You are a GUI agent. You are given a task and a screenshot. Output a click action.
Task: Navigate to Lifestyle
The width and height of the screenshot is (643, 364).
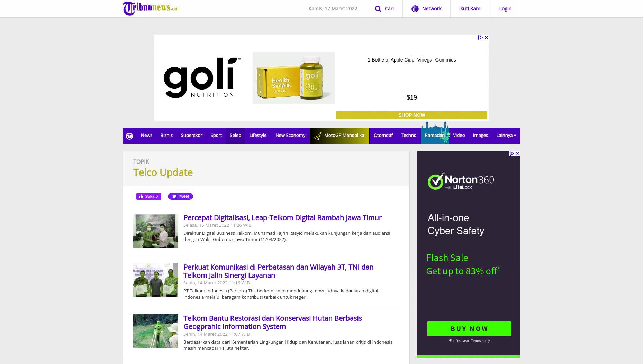point(258,135)
